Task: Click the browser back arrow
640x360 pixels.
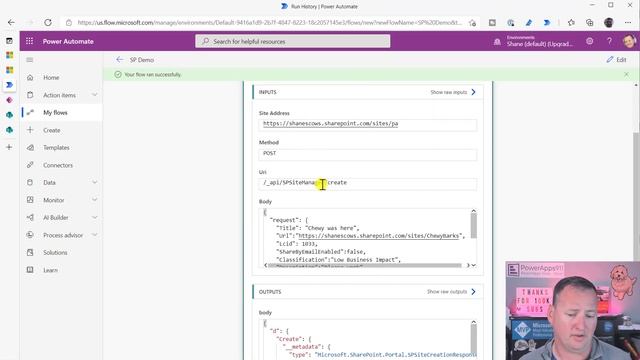Action: click(11, 22)
